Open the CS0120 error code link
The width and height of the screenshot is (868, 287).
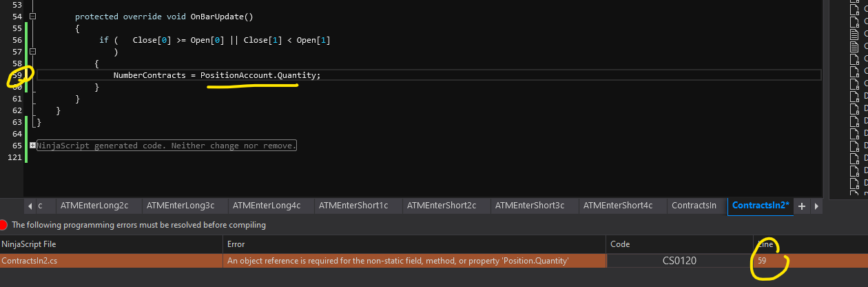click(x=679, y=261)
